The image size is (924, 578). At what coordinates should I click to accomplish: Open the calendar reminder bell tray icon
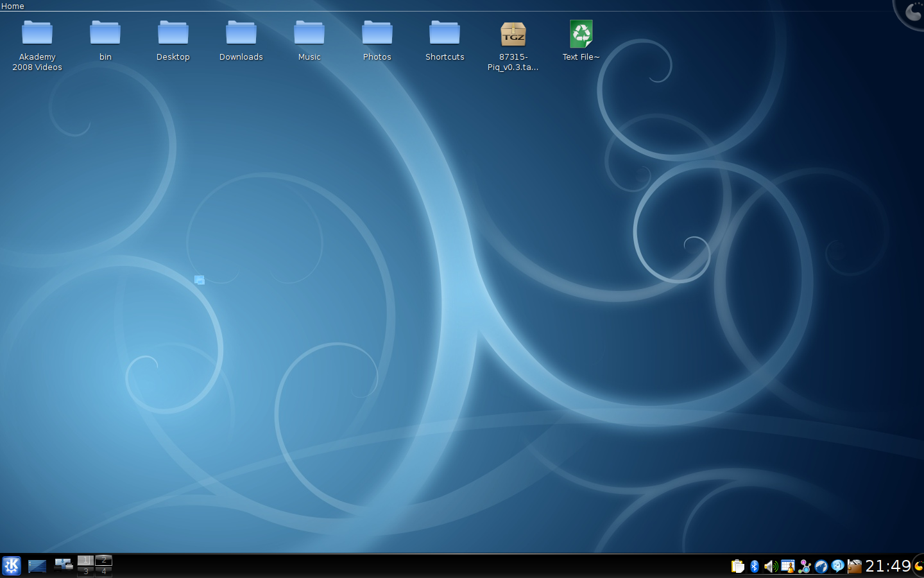click(788, 566)
